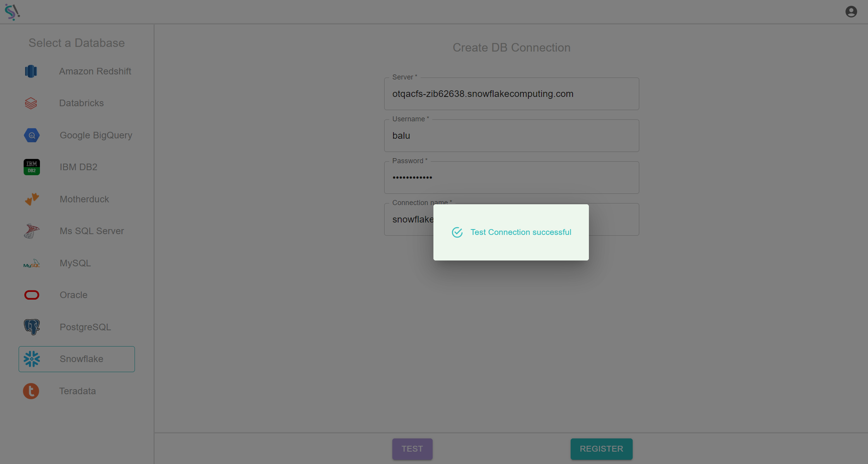The height and width of the screenshot is (464, 868).
Task: Select IBM DB2 database icon
Action: coord(31,167)
